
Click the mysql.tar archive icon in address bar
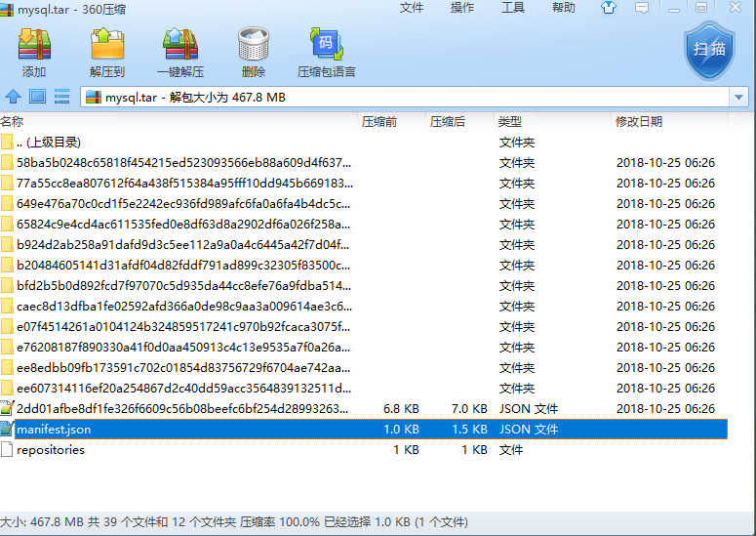(x=94, y=97)
